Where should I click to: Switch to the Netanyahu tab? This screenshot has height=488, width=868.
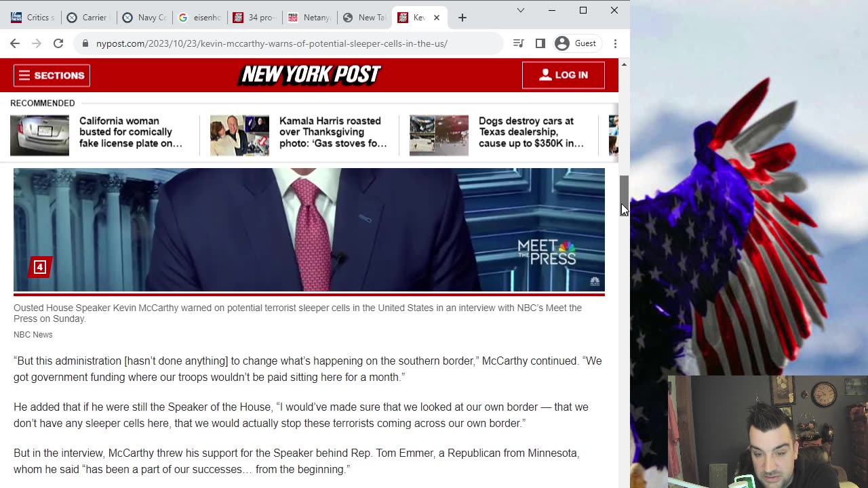[x=310, y=18]
